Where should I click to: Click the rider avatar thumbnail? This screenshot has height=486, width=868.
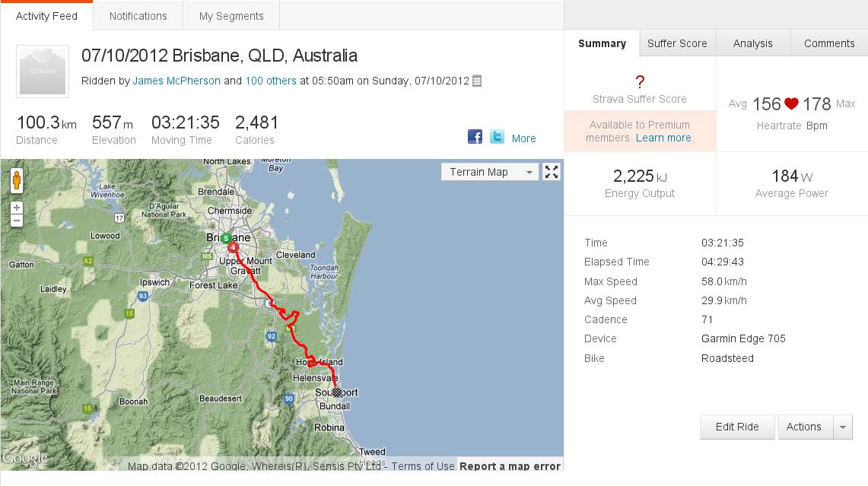coord(43,71)
